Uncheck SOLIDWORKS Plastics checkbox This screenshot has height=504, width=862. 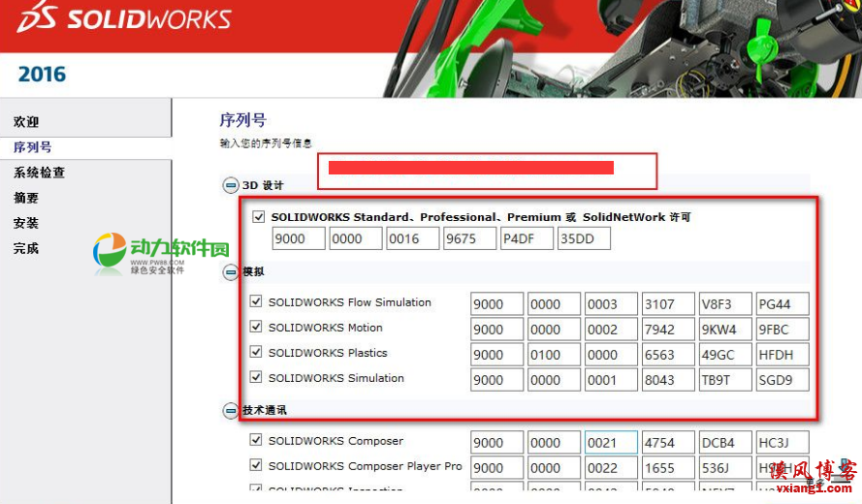click(x=256, y=352)
